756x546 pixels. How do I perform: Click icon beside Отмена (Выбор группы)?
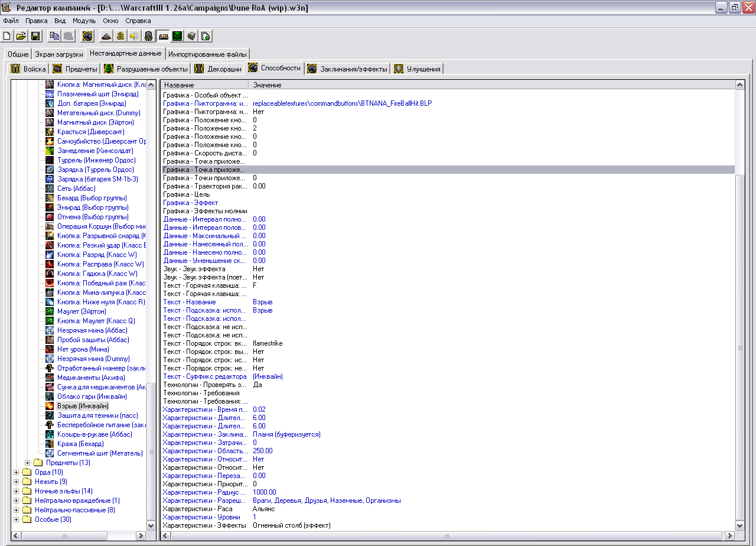50,217
